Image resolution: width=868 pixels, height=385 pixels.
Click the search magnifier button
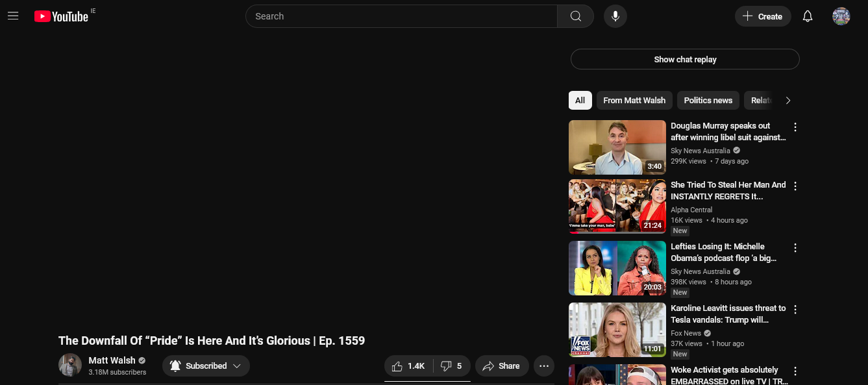(575, 16)
